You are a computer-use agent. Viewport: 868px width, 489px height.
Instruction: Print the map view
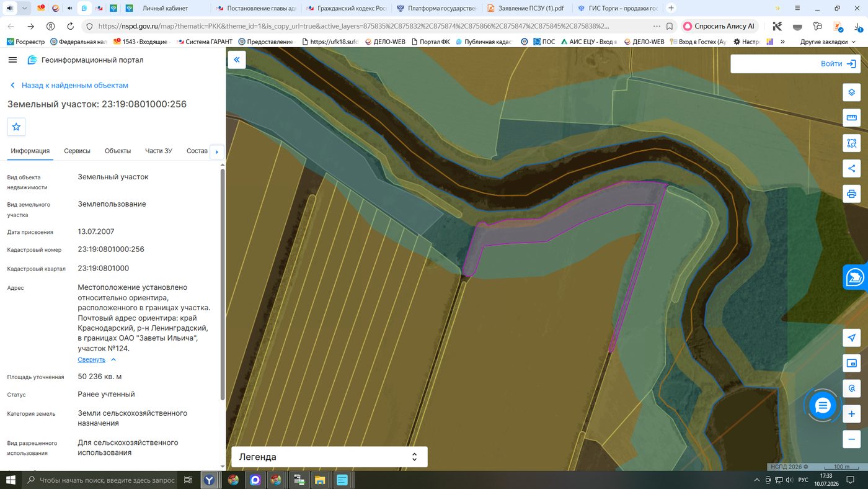click(x=851, y=194)
